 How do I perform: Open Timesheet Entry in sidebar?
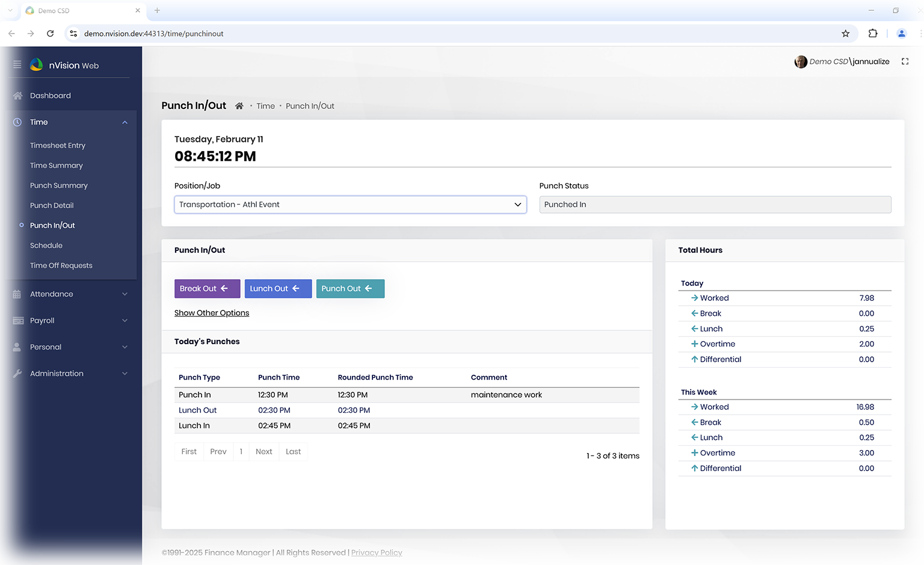[58, 146]
